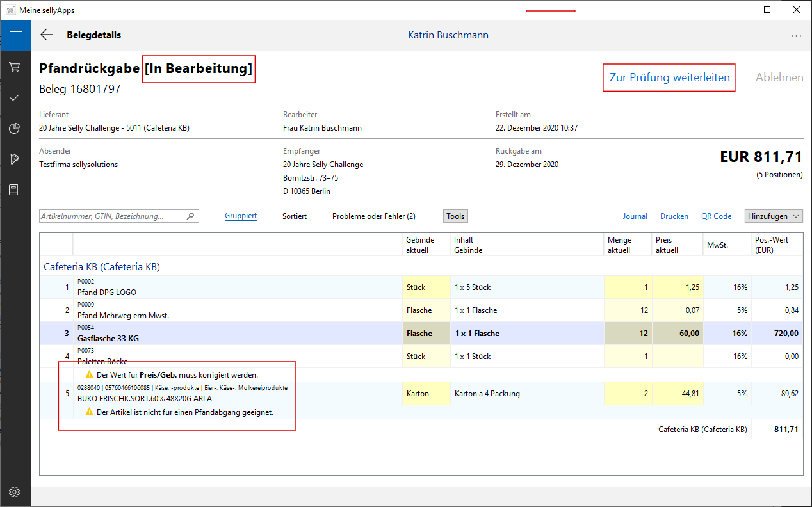Show Probleme oder Fehler (2)
This screenshot has height=507, width=812.
(x=373, y=216)
